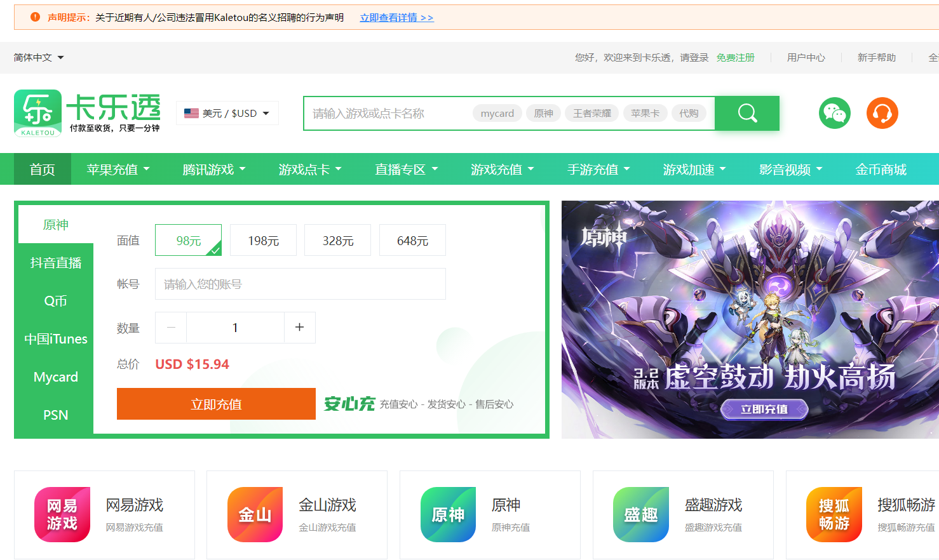This screenshot has height=560, width=939.
Task: Open the 简体中文 language dropdown
Action: [x=39, y=58]
